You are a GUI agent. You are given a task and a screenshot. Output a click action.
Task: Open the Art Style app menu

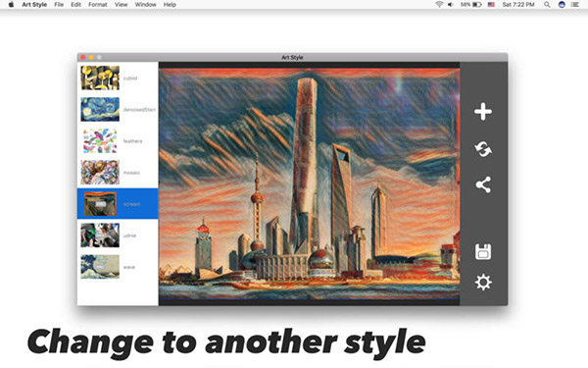(x=34, y=5)
